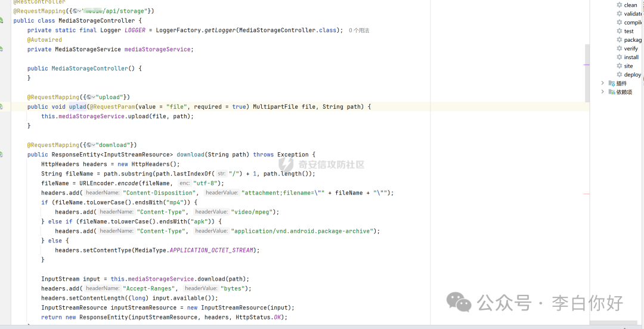Select the package lifecycle gear icon
This screenshot has width=644, height=329.
pyautogui.click(x=620, y=40)
